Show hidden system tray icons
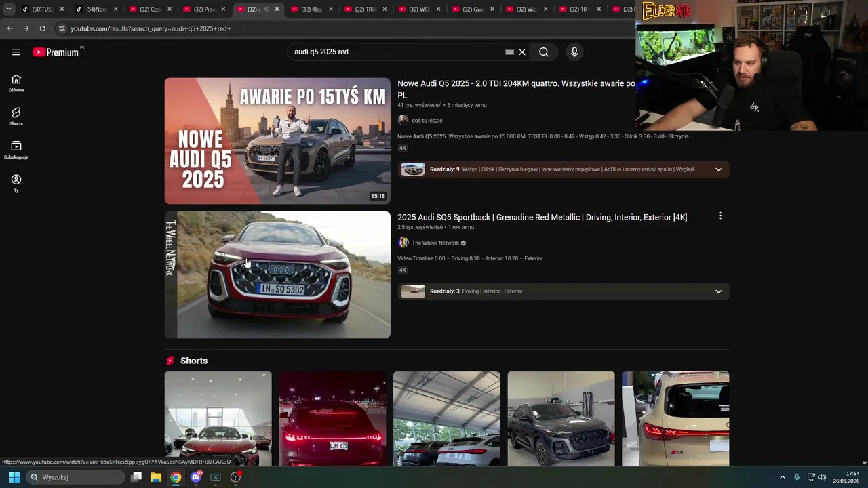 [782, 477]
